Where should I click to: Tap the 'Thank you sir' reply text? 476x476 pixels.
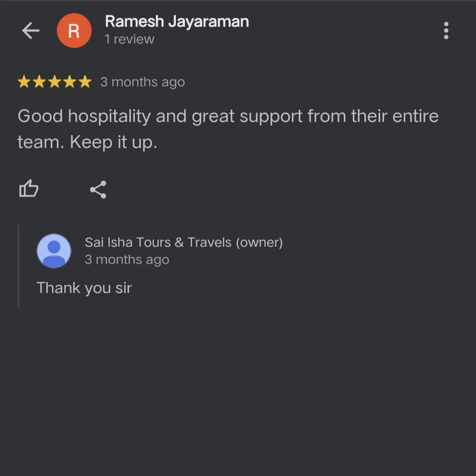pyautogui.click(x=84, y=288)
